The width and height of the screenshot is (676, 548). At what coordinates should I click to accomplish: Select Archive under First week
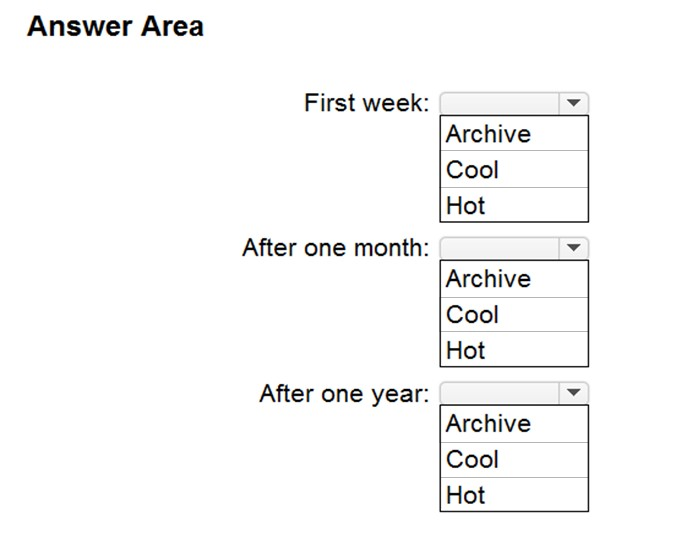coord(488,134)
